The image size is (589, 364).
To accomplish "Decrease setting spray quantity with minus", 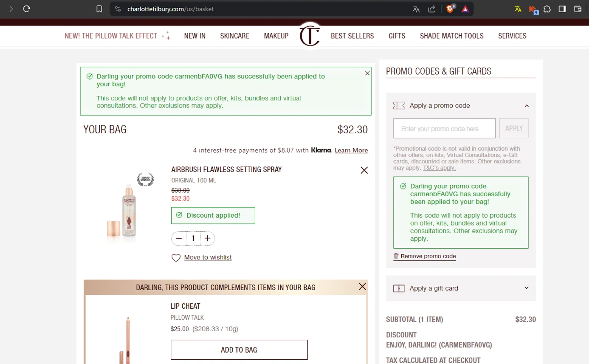I will click(179, 238).
